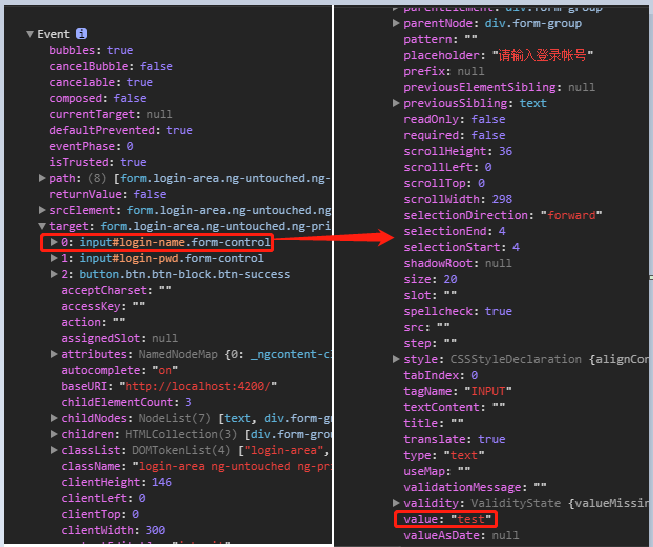653x547 pixels.
Task: Select input#login-name.form-control element
Action: pyautogui.click(x=175, y=242)
